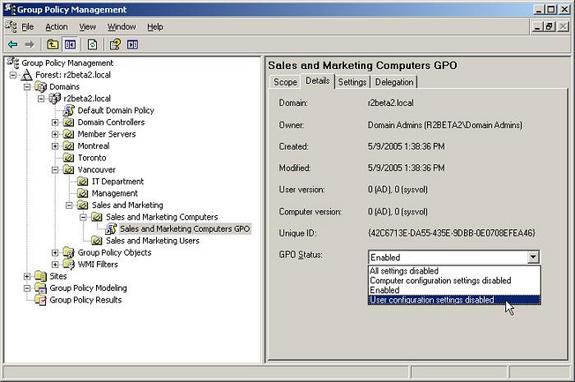Open the File menu
This screenshot has width=575, height=382.
[x=28, y=27]
